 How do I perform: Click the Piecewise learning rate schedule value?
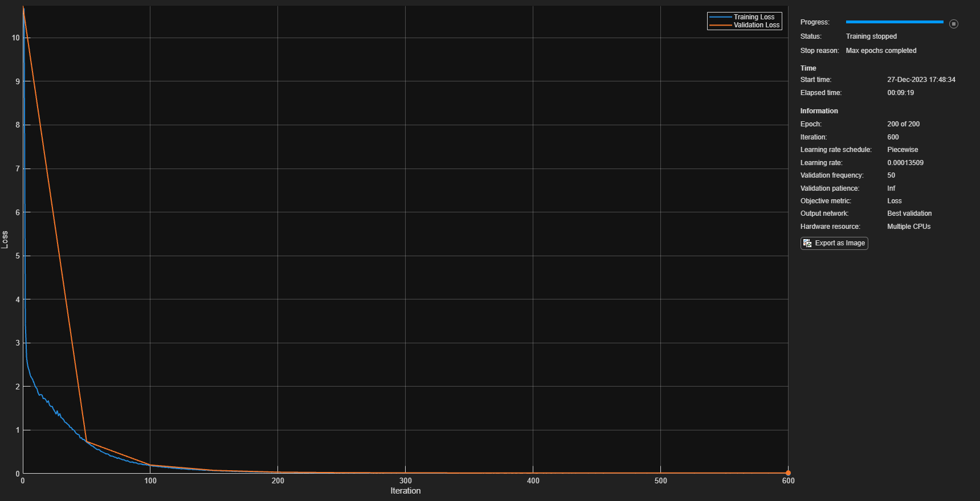(903, 150)
